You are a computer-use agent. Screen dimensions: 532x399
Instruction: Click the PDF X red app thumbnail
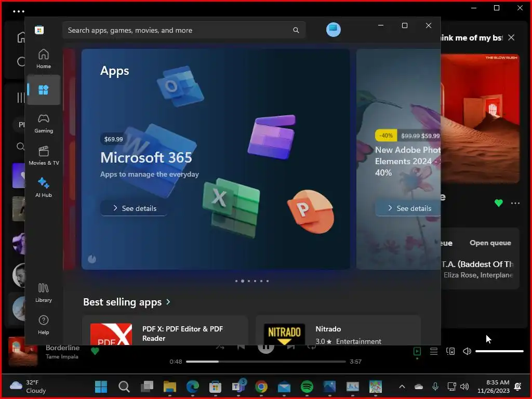pos(111,335)
